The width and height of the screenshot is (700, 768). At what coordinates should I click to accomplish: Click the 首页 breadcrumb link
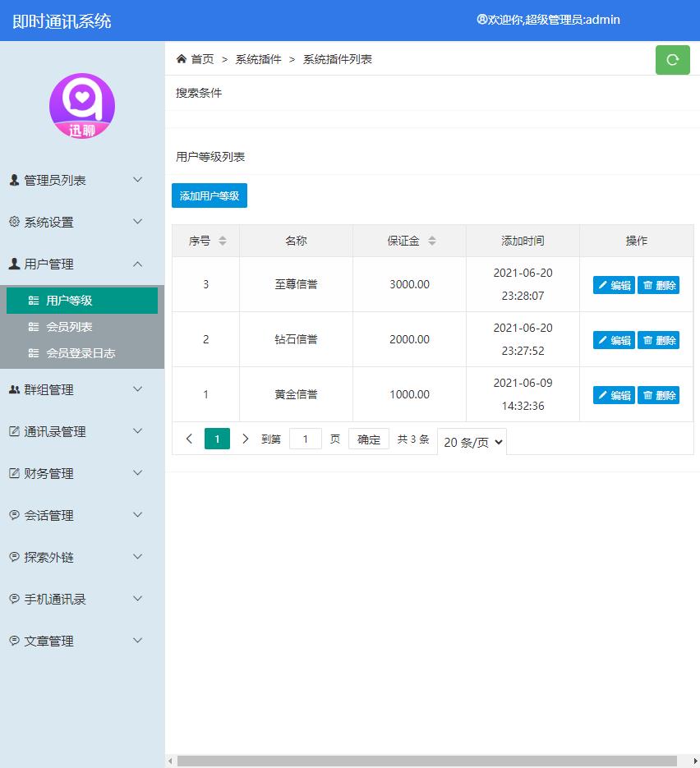click(202, 59)
